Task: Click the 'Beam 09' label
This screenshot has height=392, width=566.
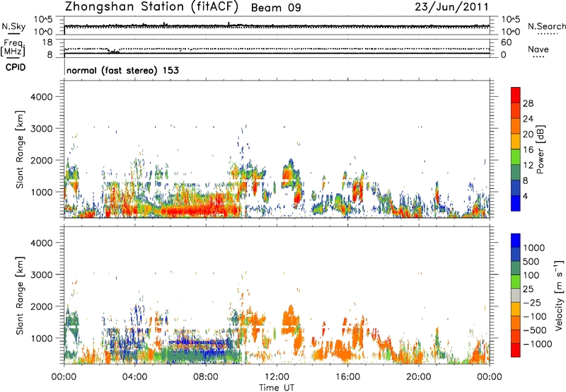Action: coord(276,8)
